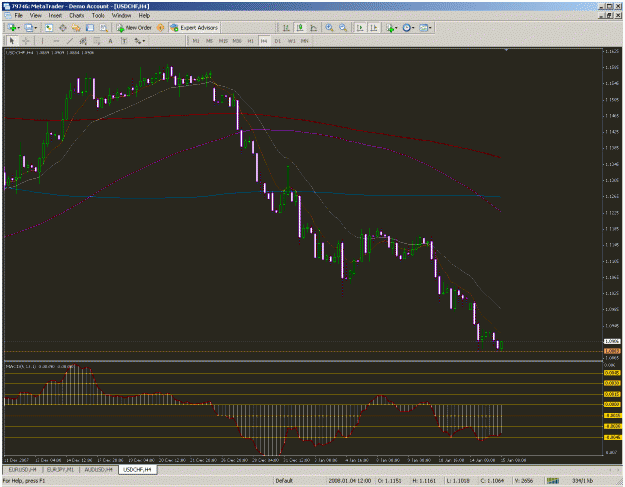
Task: Switch to line chart display
Action: click(313, 27)
